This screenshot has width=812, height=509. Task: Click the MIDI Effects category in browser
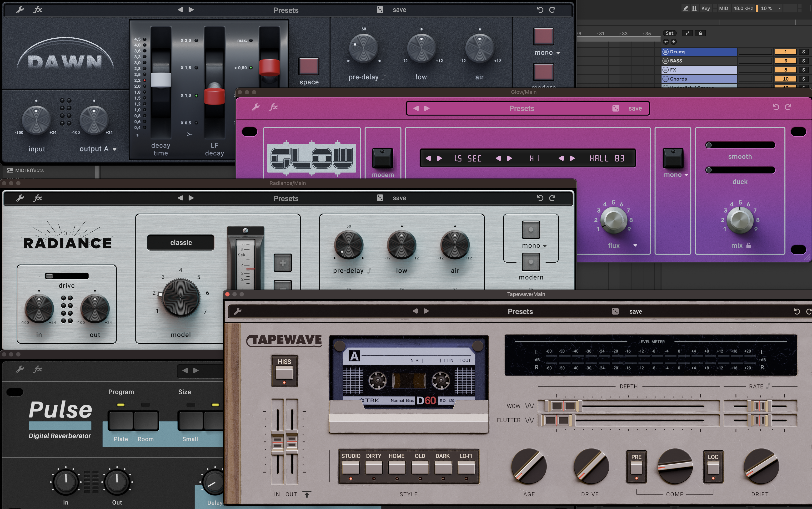click(29, 170)
